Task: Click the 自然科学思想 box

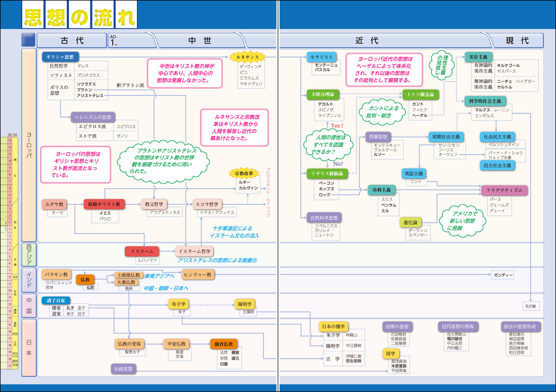Action: (324, 218)
